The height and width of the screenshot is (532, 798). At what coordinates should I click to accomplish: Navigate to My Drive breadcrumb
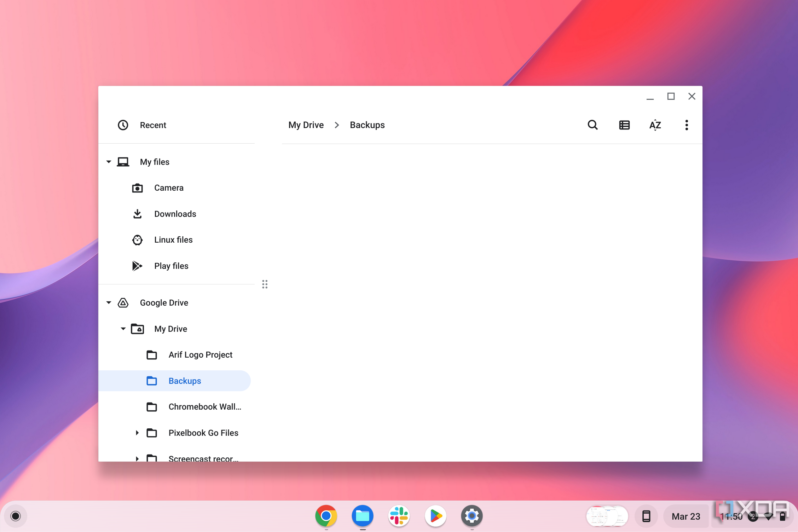tap(306, 125)
